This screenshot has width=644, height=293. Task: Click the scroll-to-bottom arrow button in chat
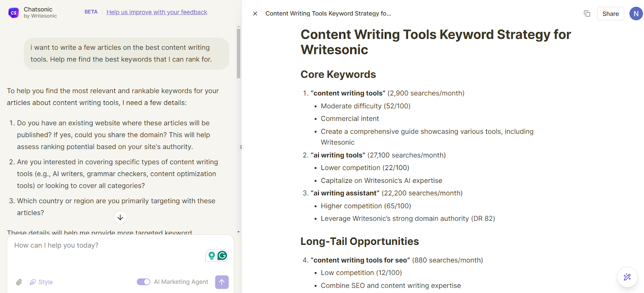[120, 217]
